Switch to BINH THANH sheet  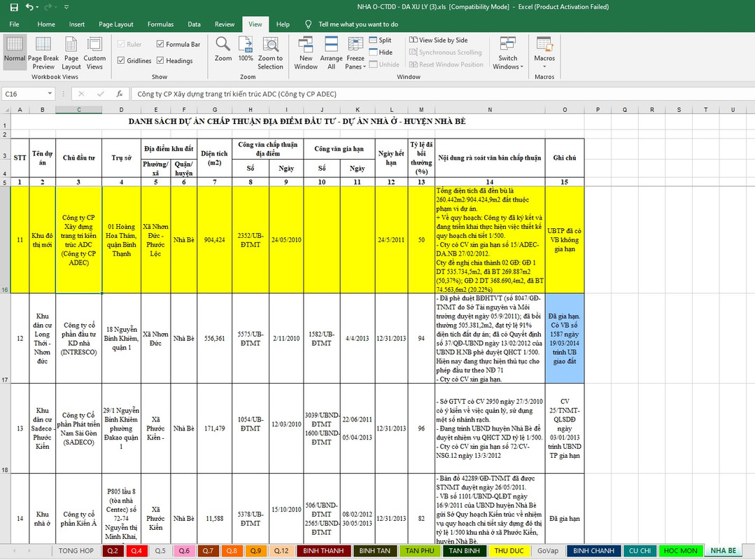323,550
